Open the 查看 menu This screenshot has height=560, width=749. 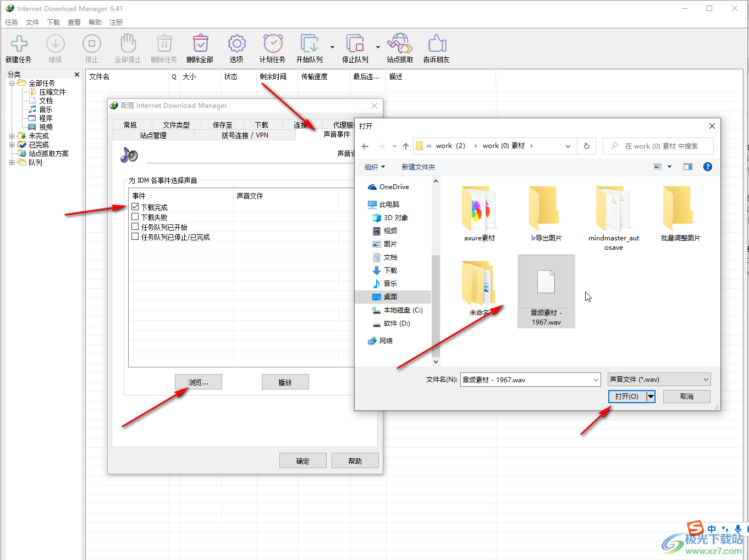74,23
